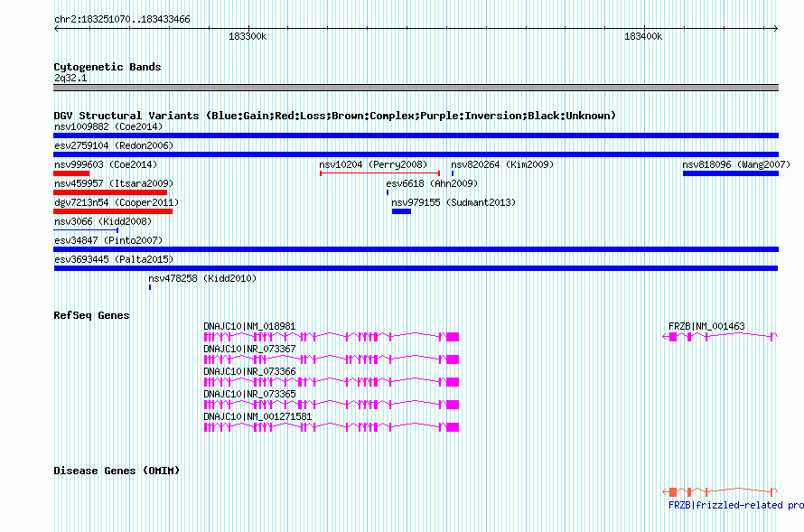804x532 pixels.
Task: Select the blue nsv1009882 gain bar
Action: point(416,135)
